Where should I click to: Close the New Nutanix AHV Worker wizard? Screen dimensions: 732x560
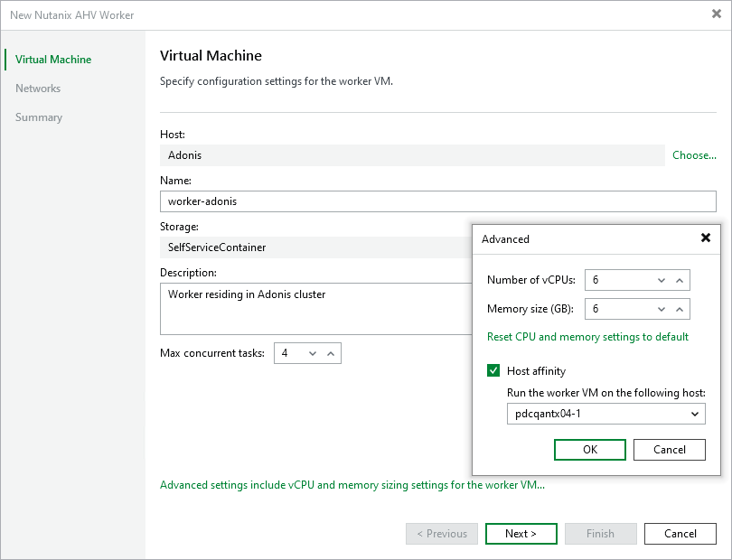pos(716,14)
